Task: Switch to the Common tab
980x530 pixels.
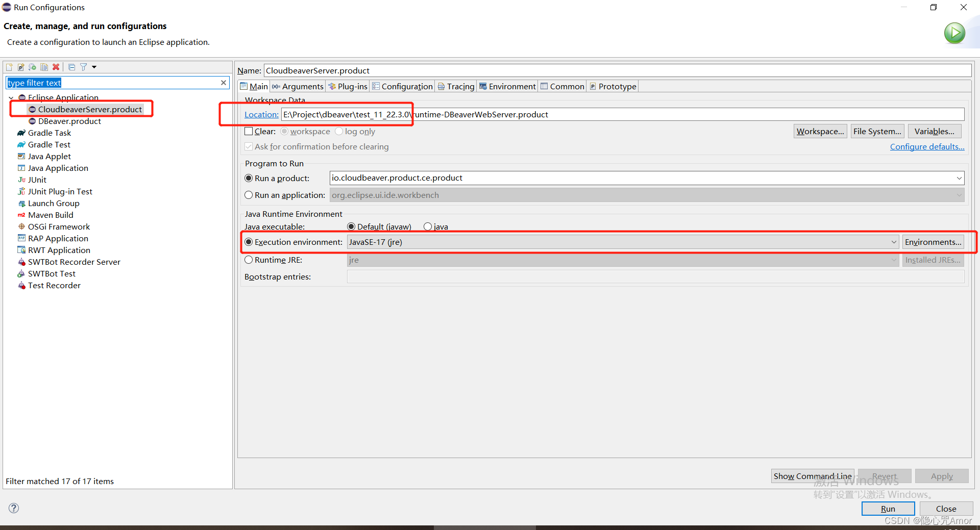Action: point(562,86)
